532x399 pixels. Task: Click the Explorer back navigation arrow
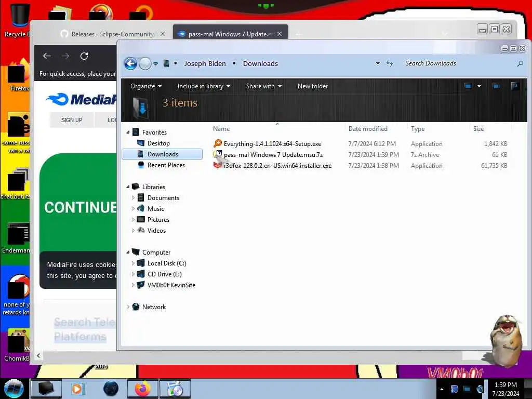130,63
